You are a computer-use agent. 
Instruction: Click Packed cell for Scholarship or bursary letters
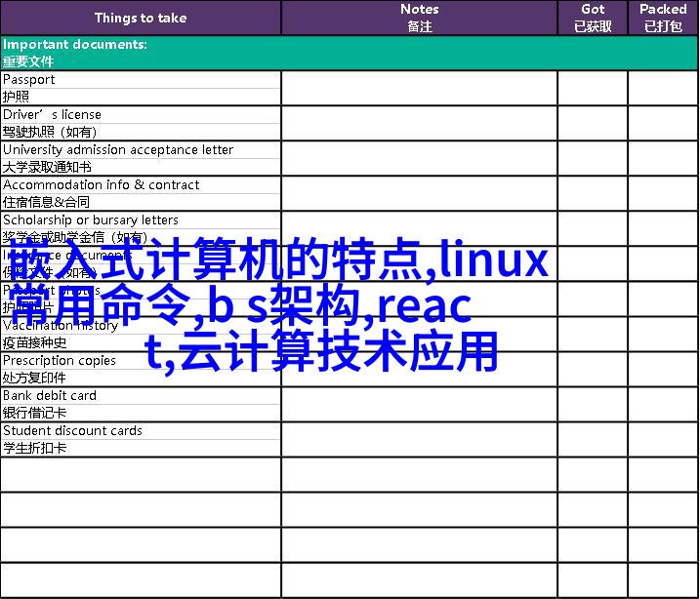tap(663, 229)
